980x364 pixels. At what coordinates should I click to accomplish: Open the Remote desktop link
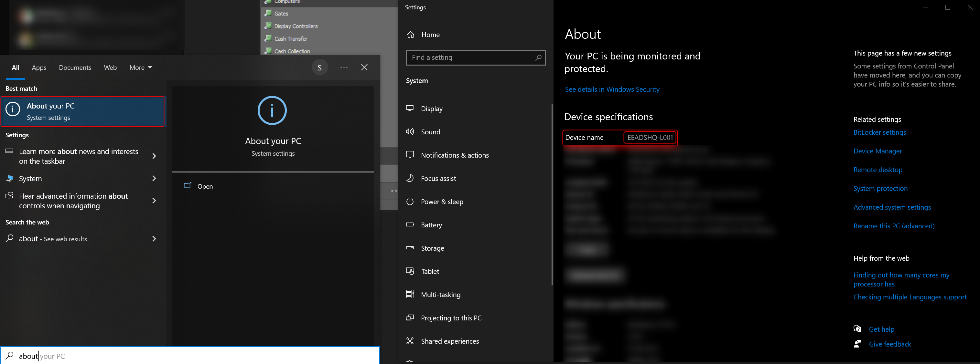coord(878,170)
